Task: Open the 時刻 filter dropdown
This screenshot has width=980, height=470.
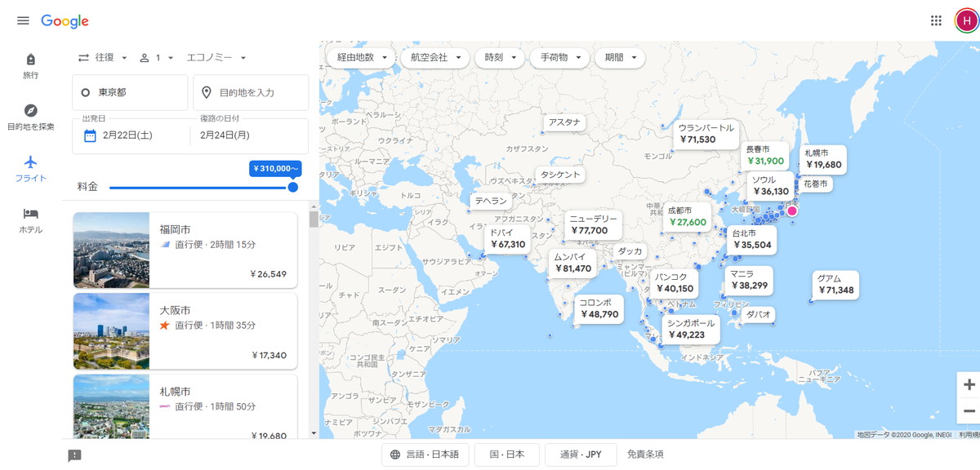Action: click(x=500, y=58)
